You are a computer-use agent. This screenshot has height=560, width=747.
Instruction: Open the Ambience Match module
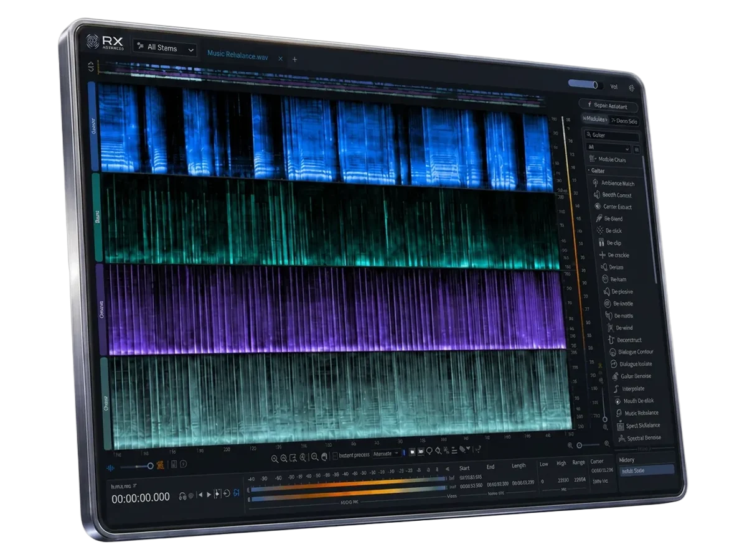pyautogui.click(x=613, y=184)
